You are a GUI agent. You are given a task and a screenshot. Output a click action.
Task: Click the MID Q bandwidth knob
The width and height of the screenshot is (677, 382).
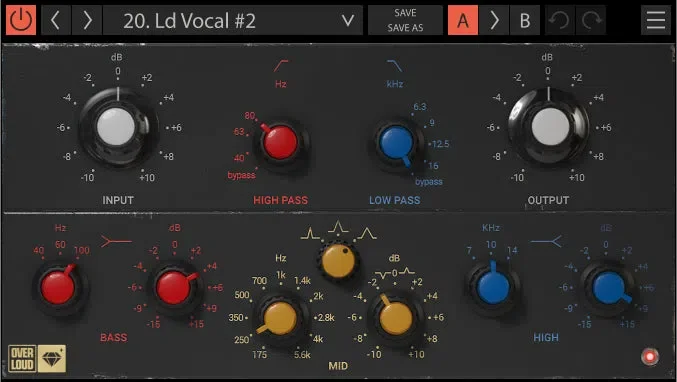coord(338,260)
